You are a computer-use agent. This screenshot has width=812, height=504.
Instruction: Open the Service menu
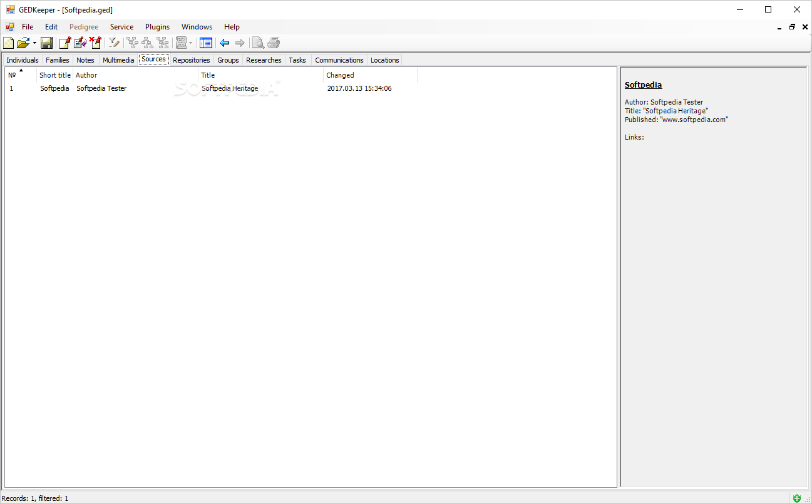pyautogui.click(x=121, y=27)
